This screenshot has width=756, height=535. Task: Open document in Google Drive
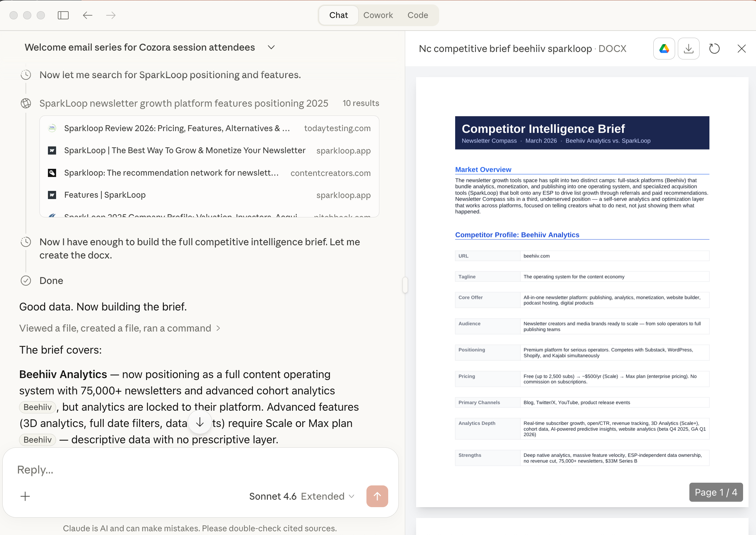664,49
